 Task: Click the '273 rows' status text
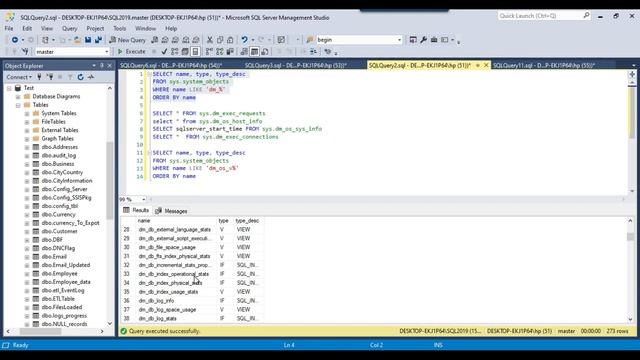(x=617, y=331)
